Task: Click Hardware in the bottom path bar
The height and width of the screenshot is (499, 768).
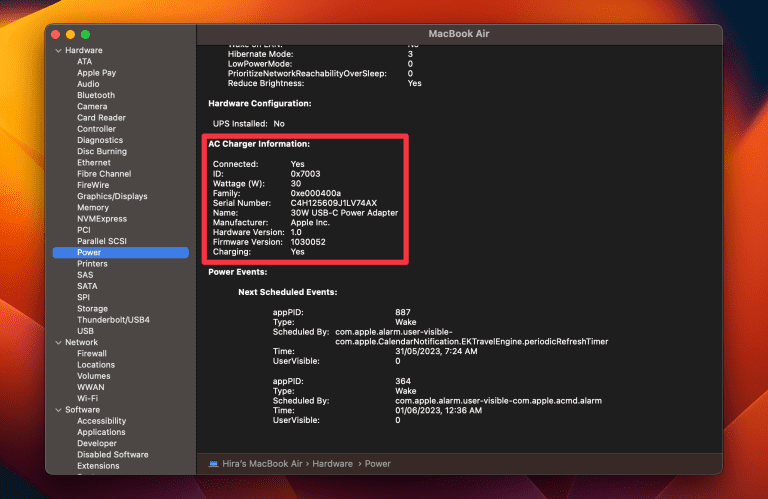Action: pyautogui.click(x=336, y=463)
